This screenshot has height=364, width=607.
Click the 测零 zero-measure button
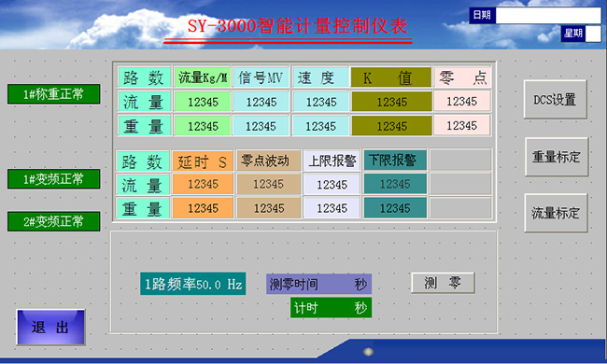pos(443,283)
